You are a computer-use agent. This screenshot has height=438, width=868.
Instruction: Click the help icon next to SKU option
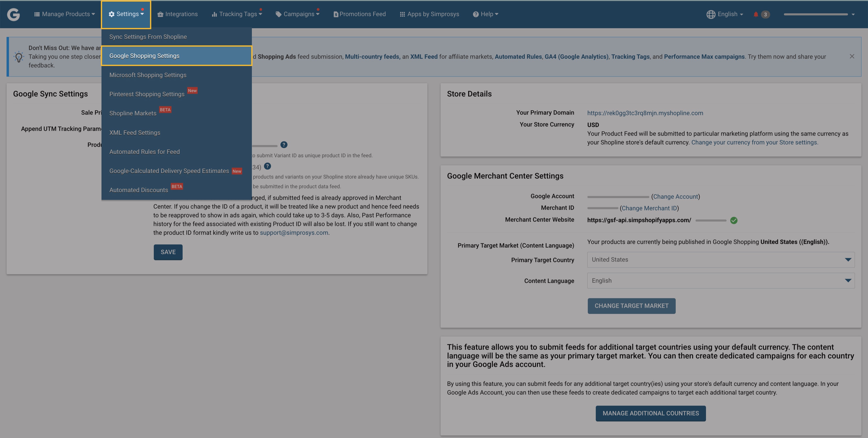click(x=267, y=166)
